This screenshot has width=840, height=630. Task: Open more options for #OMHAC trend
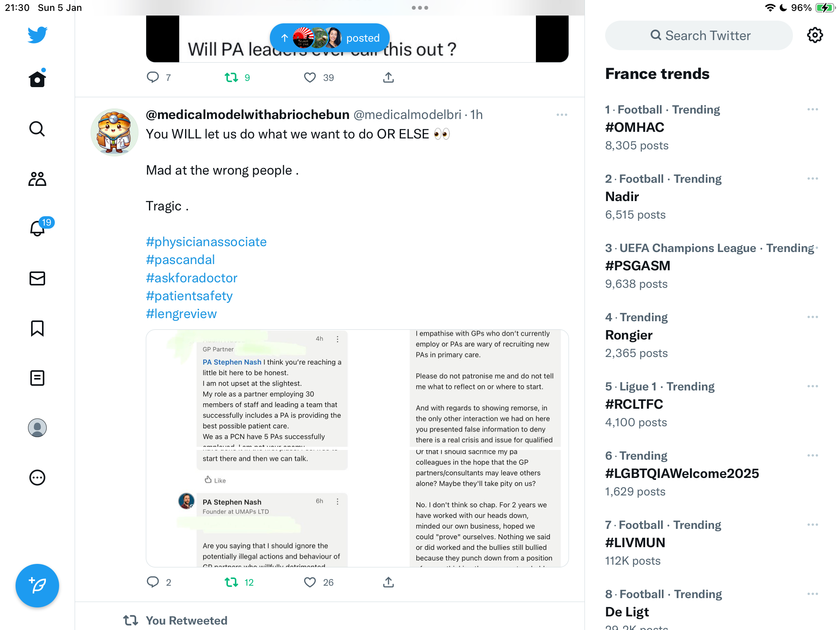tap(813, 110)
